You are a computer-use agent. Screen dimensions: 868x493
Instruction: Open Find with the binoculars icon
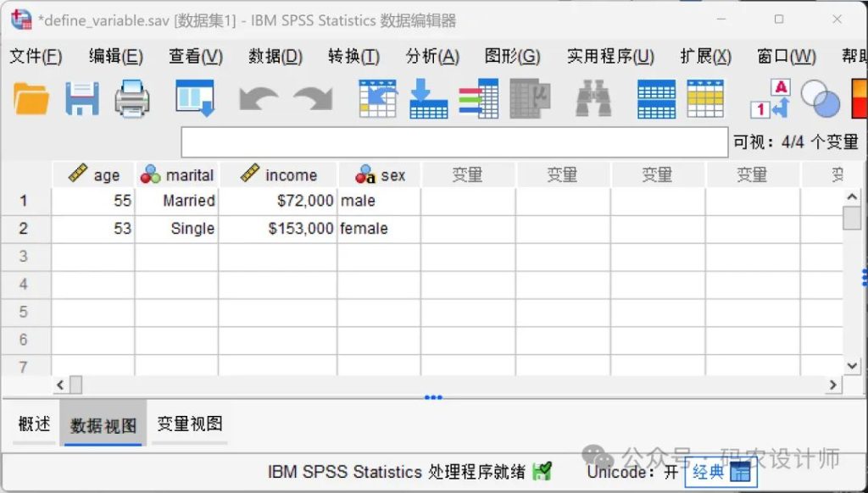click(x=593, y=99)
